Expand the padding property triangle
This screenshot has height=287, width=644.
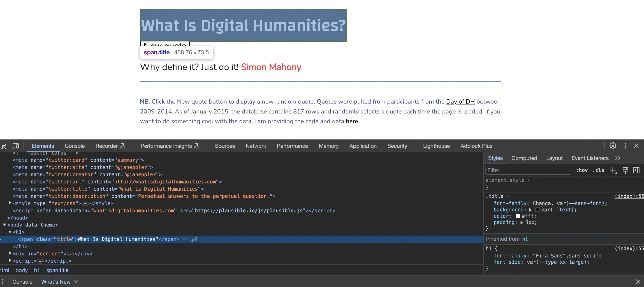pyautogui.click(x=521, y=222)
